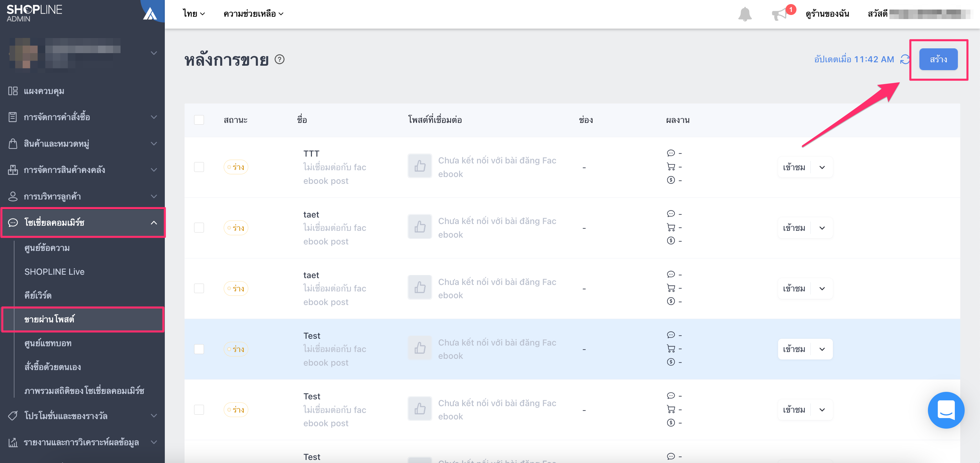The height and width of the screenshot is (463, 980).
Task: Click the comment icon in TTT row
Action: [x=671, y=153]
